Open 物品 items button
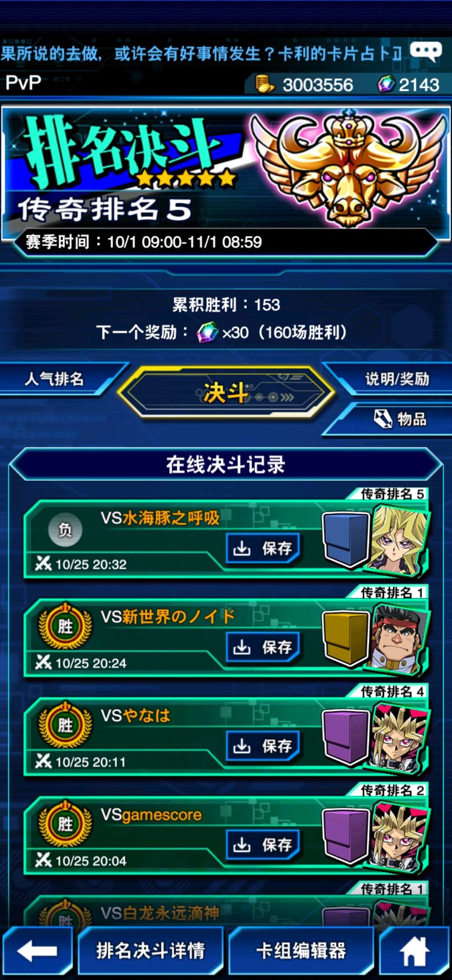Screen dimensions: 452x980 pyautogui.click(x=389, y=419)
